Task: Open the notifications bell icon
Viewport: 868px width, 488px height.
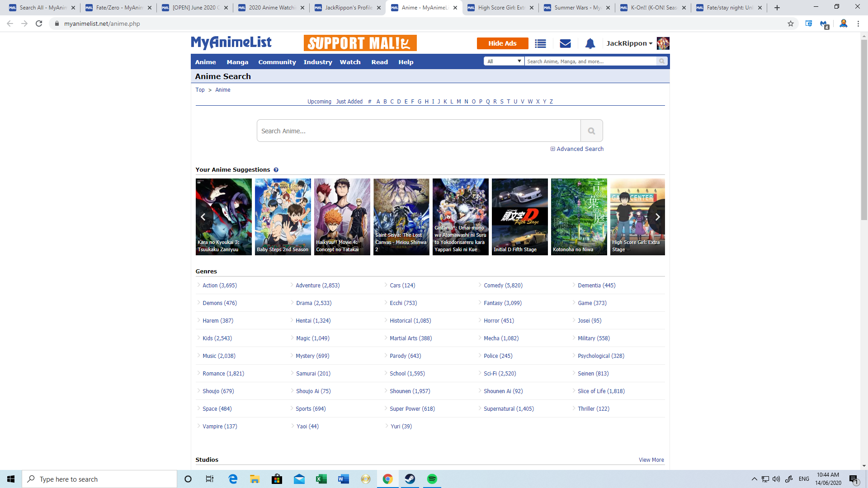Action: coord(590,43)
